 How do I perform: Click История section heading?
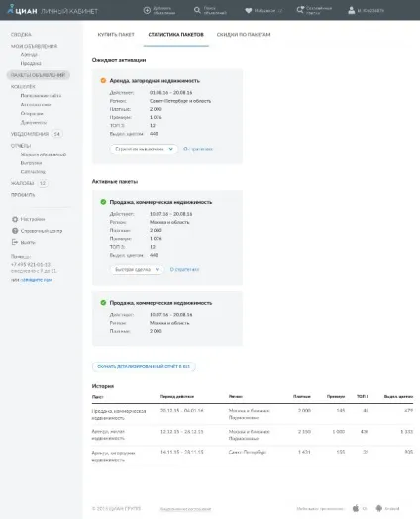(103, 386)
